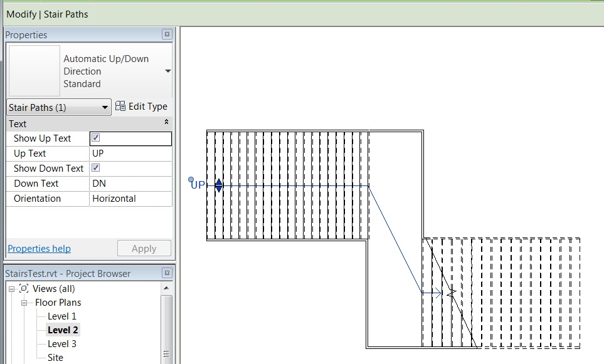Click the Modify | Stair Paths context tab
The image size is (604, 364).
[x=47, y=14]
